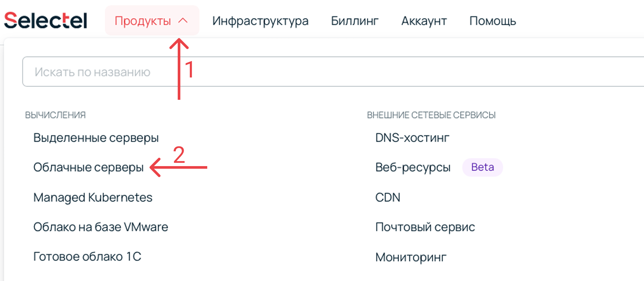Open the Биллинг menu
This screenshot has height=281, width=644.
(354, 21)
